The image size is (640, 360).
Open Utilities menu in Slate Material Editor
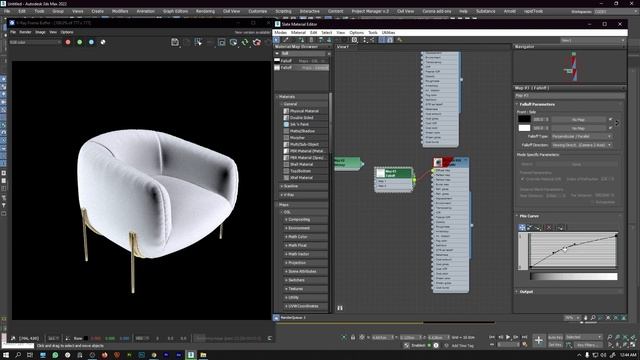[388, 32]
